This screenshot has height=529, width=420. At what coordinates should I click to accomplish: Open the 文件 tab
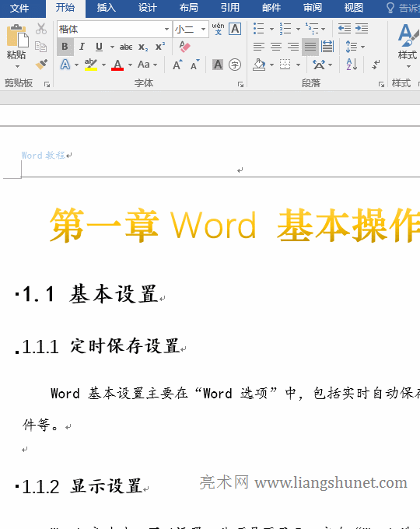(19, 8)
